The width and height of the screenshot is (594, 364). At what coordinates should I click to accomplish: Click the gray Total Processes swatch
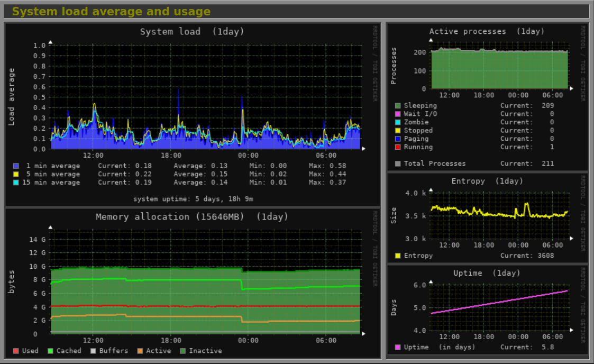tap(398, 163)
